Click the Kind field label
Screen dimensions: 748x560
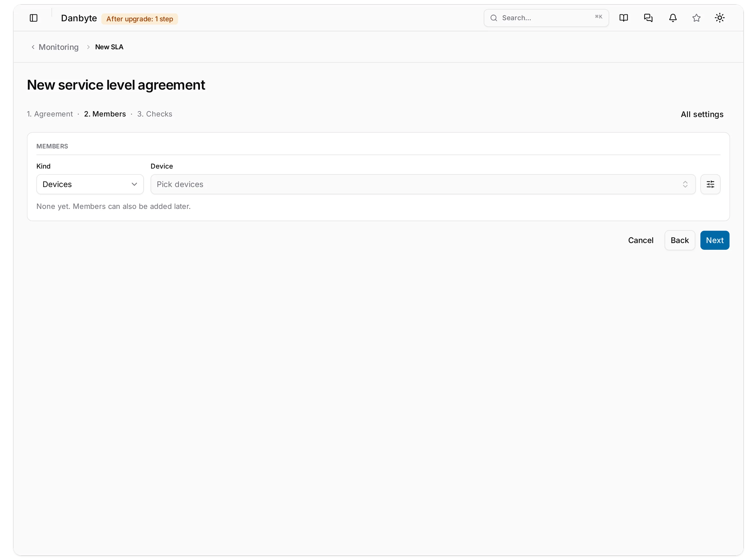(x=43, y=166)
